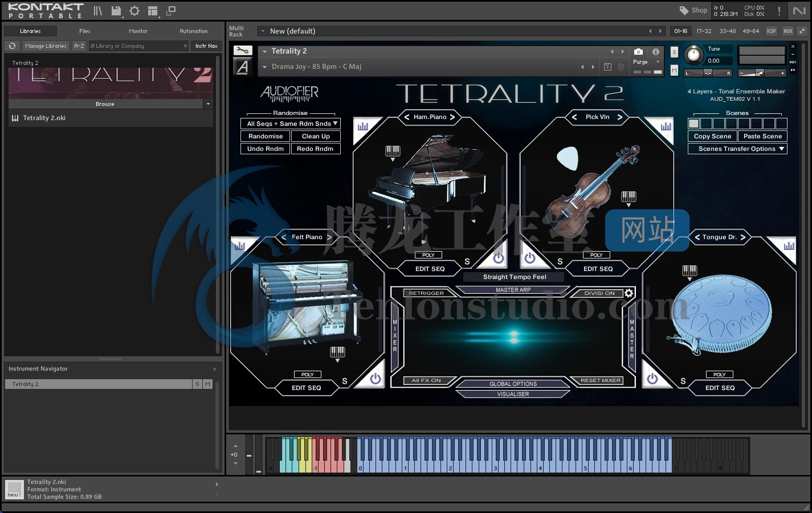The image size is (812, 513).
Task: Click Copy Scene button
Action: pyautogui.click(x=712, y=136)
